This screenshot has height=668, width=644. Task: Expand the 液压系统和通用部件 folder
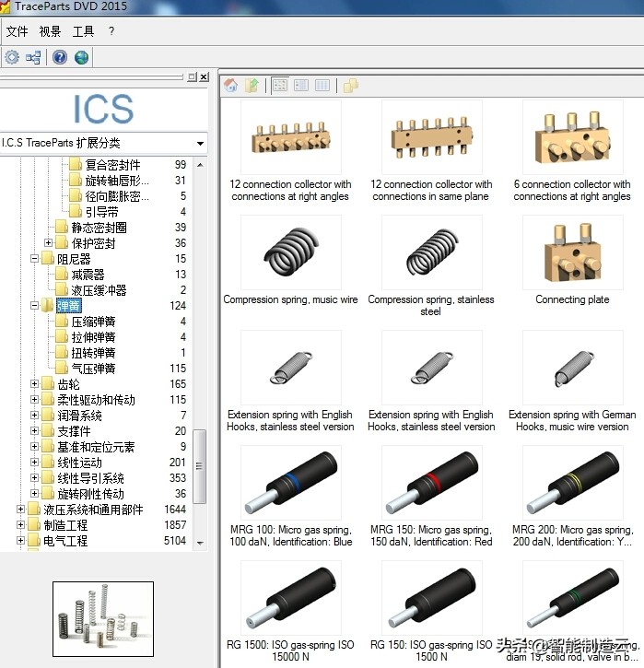pos(20,510)
